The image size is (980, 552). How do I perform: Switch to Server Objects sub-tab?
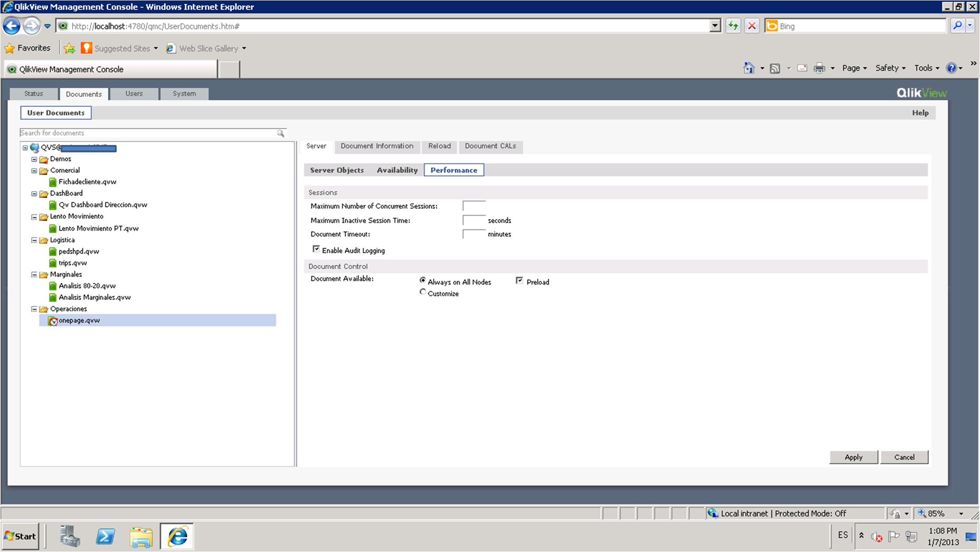pos(337,170)
